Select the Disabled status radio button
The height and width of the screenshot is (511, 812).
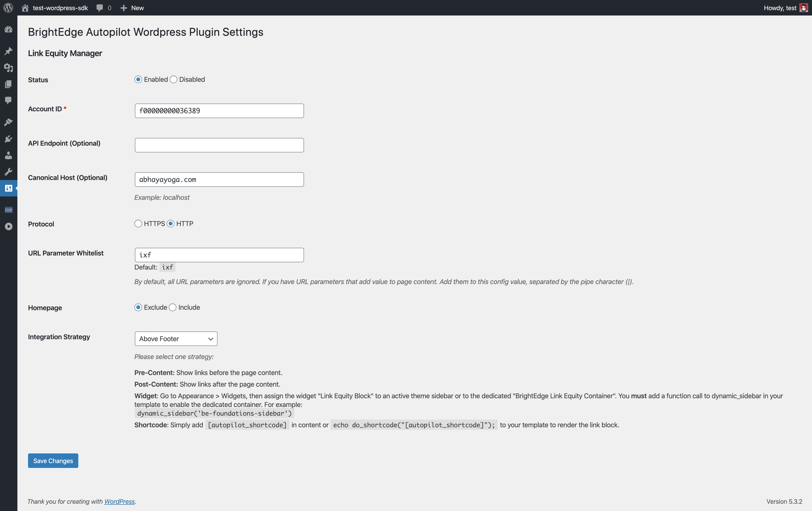174,80
